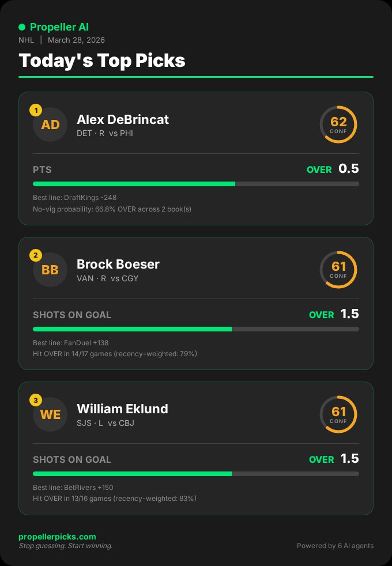This screenshot has height=566, width=392.
Task: Click the William Eklund player name
Action: click(122, 409)
